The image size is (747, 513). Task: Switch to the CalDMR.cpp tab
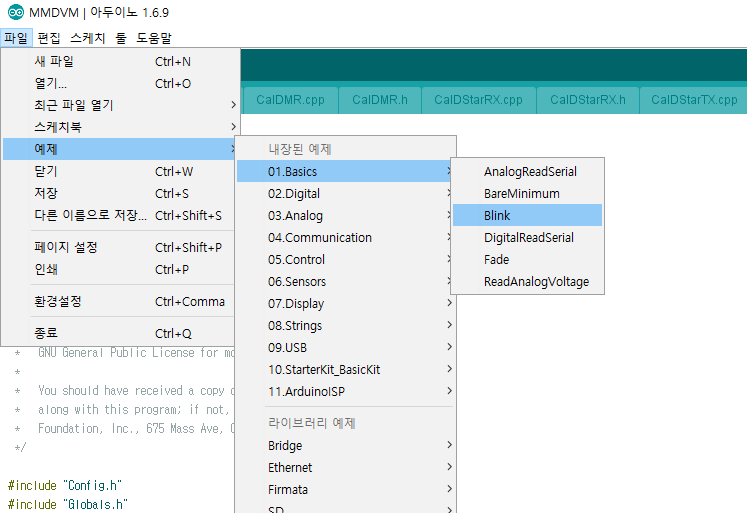tap(290, 100)
